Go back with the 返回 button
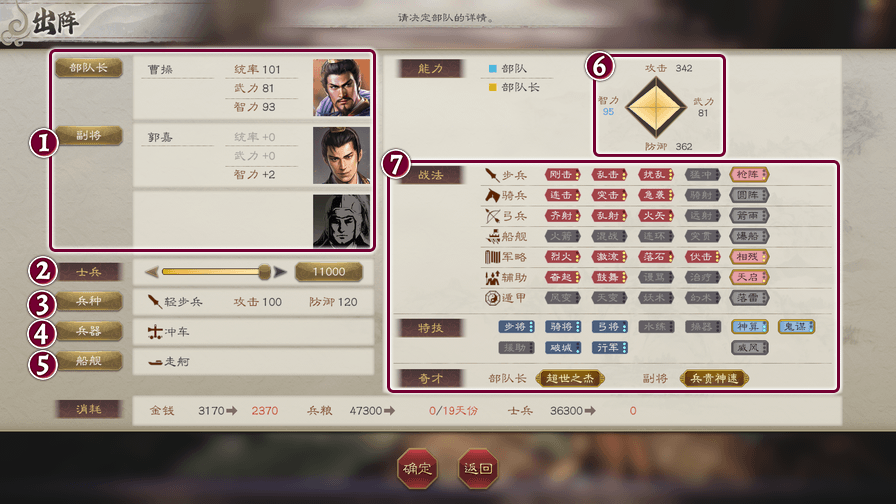 pos(478,469)
